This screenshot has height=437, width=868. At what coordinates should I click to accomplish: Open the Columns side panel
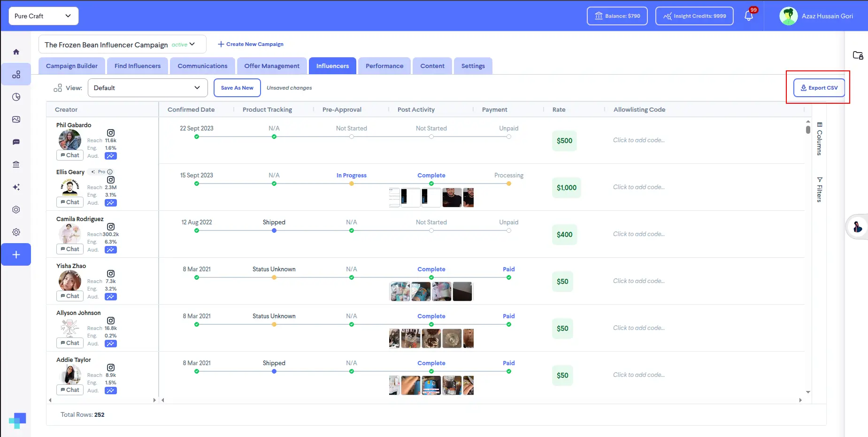(x=819, y=139)
